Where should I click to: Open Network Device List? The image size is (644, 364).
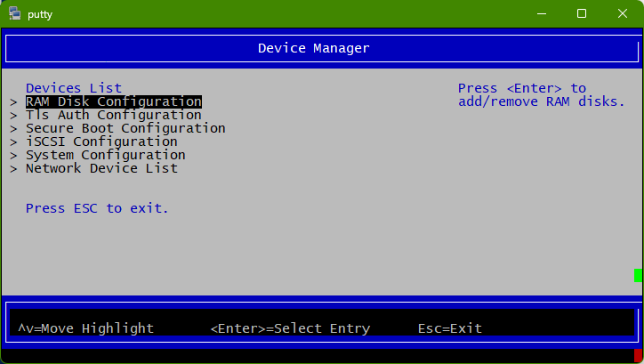point(101,168)
